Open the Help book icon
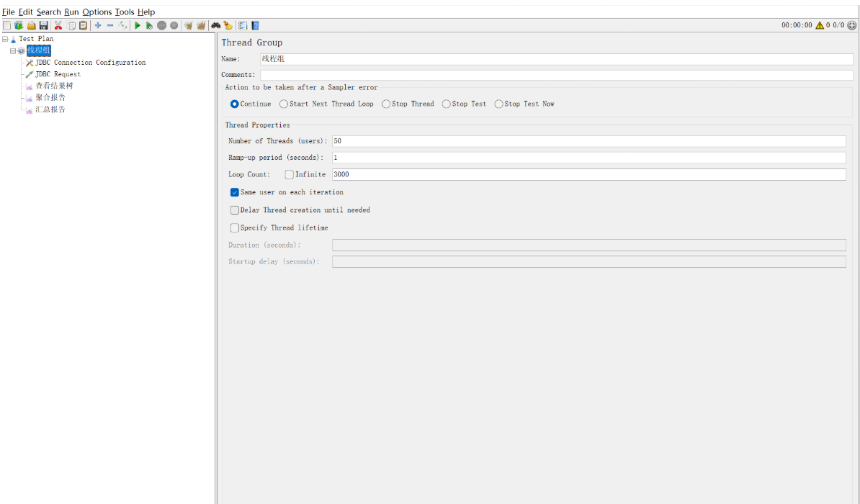This screenshot has height=504, width=860. 255,25
